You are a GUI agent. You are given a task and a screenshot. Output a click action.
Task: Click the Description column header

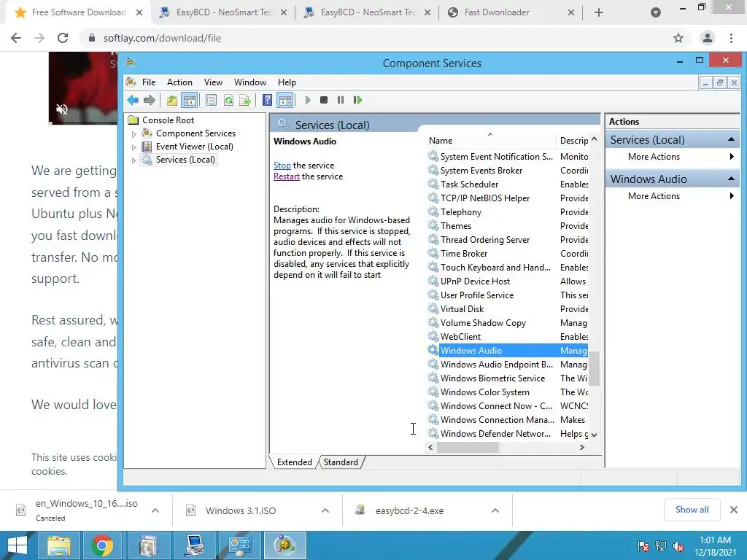click(573, 141)
